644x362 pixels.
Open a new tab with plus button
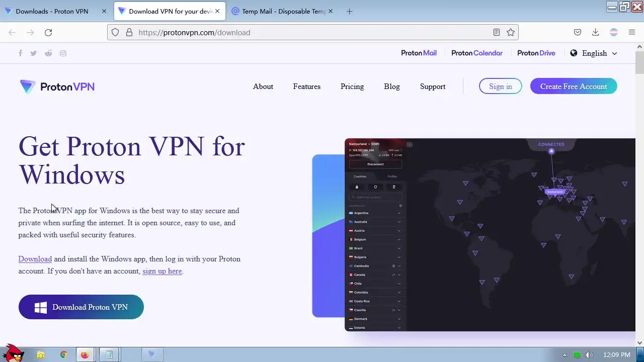pos(350,11)
